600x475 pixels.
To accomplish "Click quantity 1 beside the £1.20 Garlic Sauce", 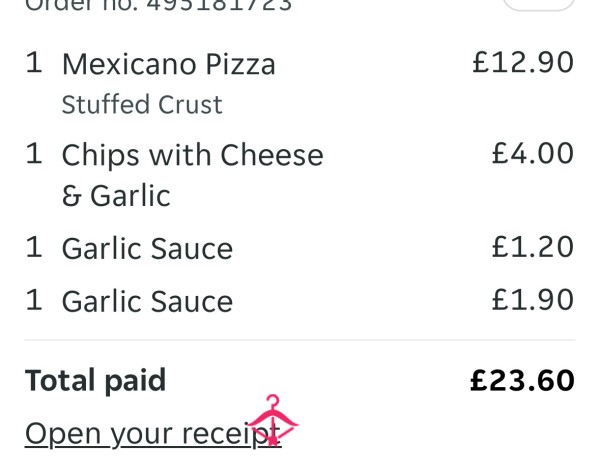I will click(x=34, y=247).
